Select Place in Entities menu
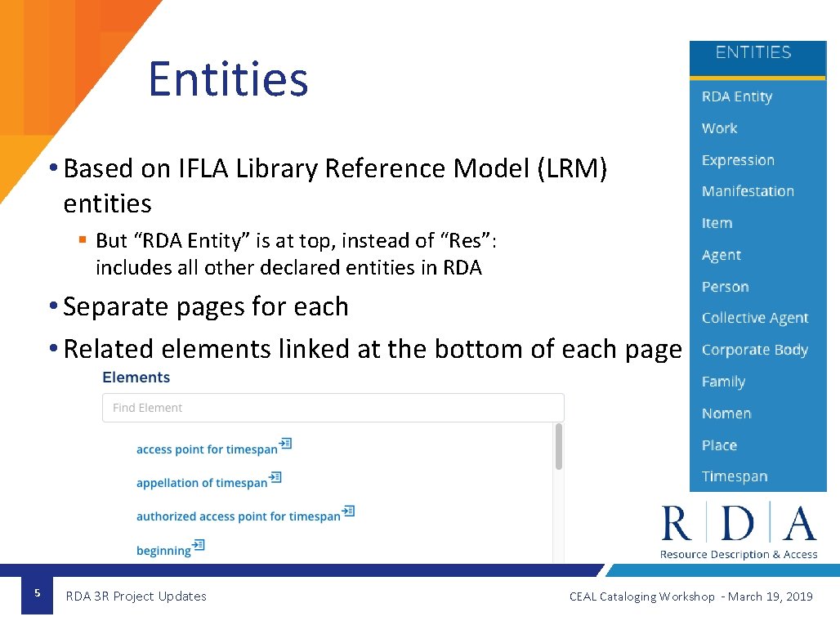The image size is (840, 630). click(x=719, y=445)
